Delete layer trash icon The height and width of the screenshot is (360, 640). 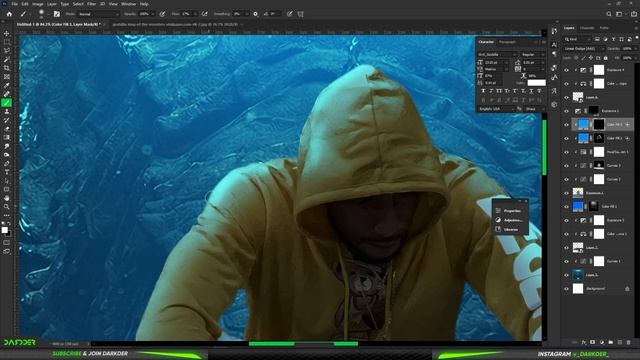point(629,342)
